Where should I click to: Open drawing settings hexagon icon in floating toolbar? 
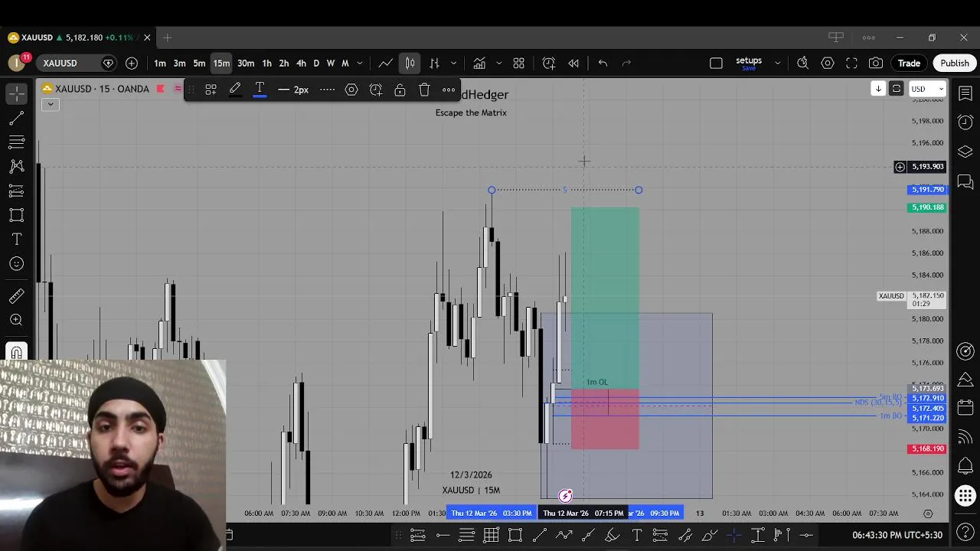tap(351, 90)
